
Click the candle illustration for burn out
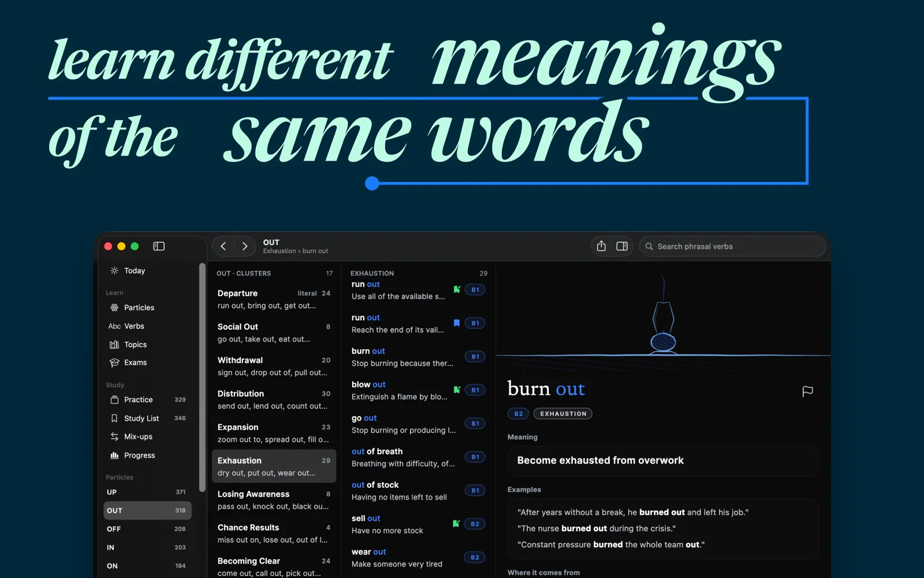point(663,315)
